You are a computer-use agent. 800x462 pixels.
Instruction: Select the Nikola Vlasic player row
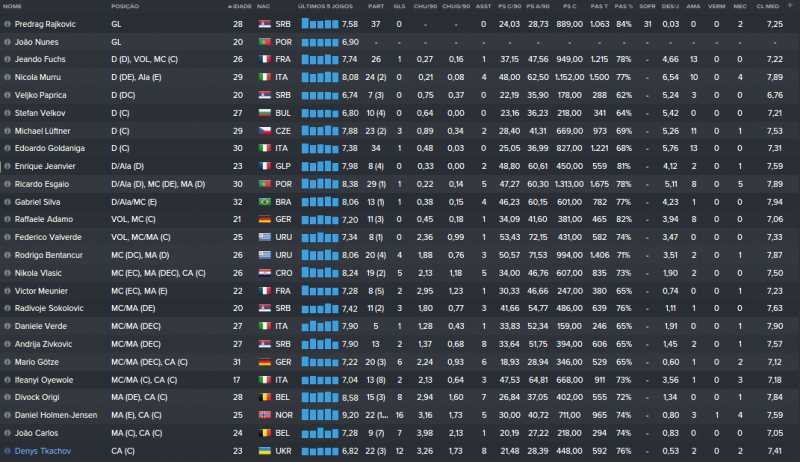point(400,272)
